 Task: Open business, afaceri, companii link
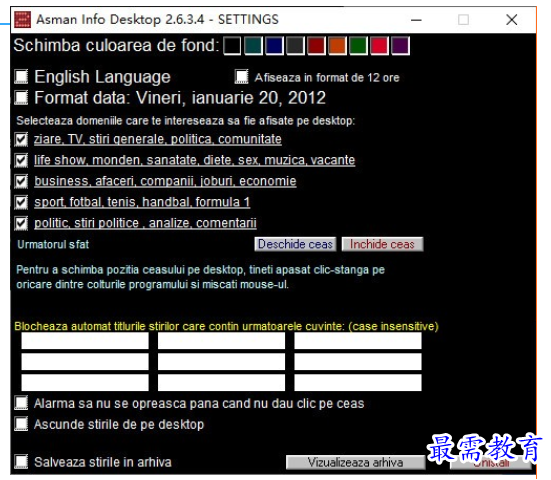coord(165,181)
